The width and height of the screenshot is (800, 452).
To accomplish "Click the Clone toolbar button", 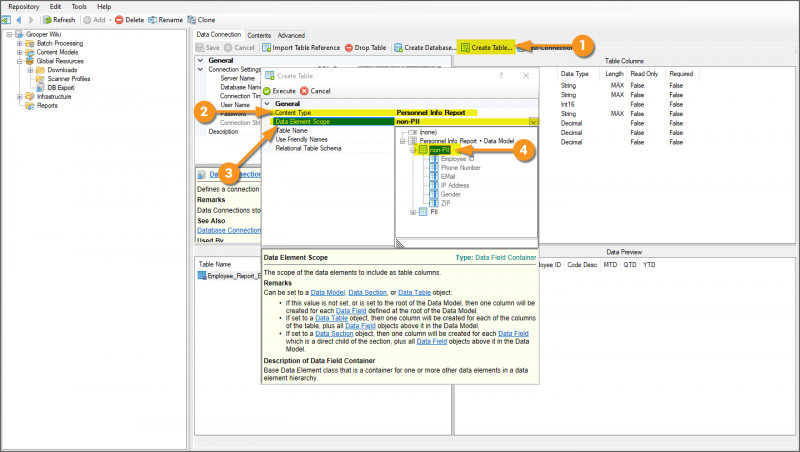I will coord(201,20).
